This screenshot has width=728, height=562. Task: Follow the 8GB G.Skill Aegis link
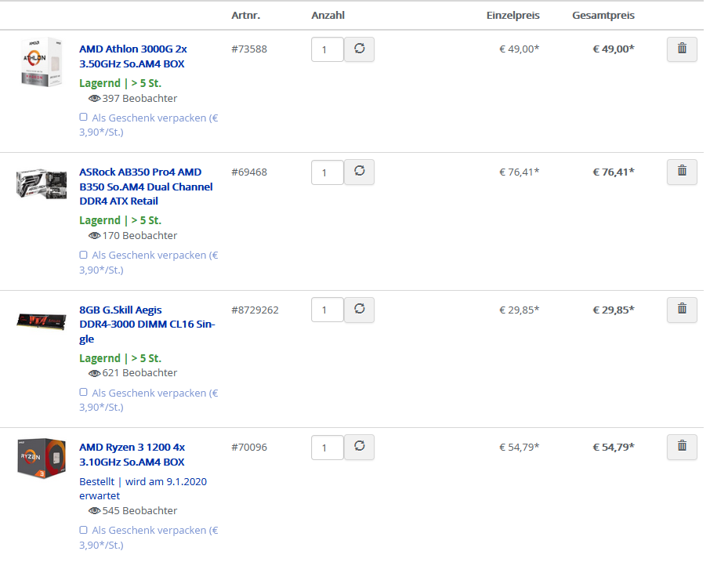coord(147,325)
